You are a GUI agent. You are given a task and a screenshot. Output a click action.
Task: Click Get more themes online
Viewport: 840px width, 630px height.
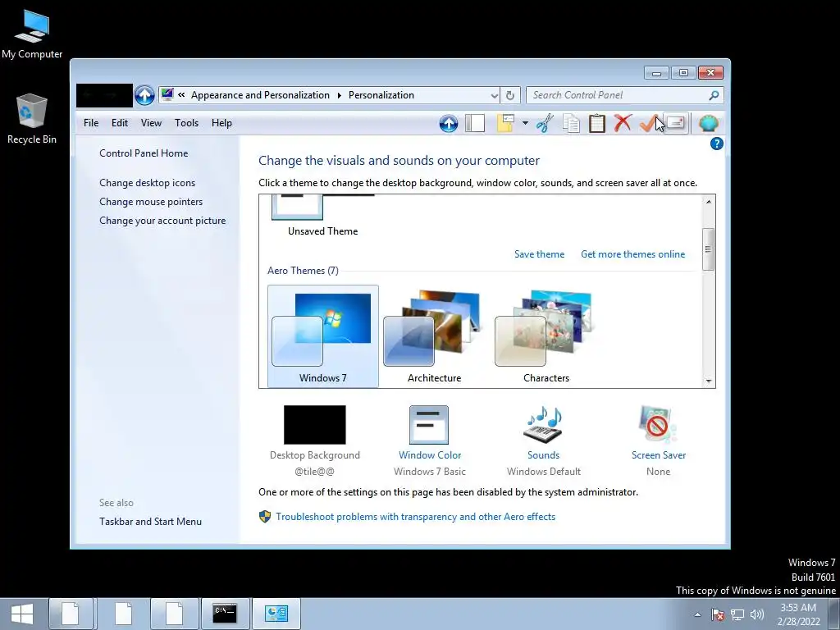coord(632,254)
